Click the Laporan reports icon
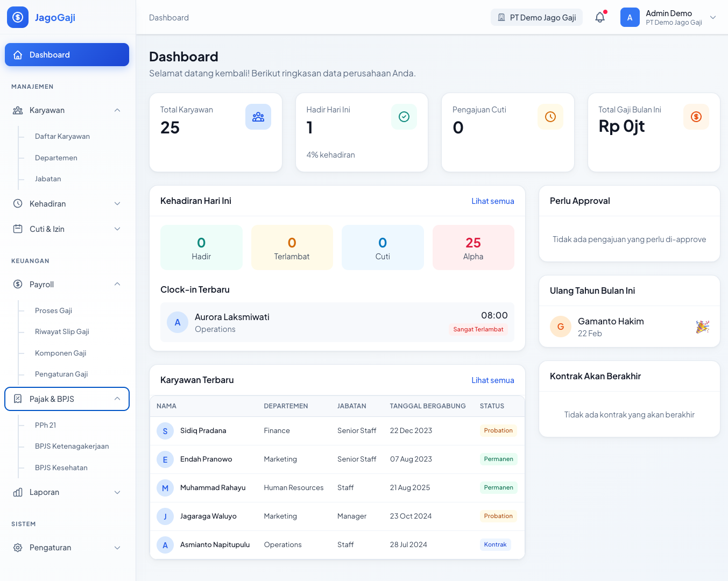 [16, 492]
